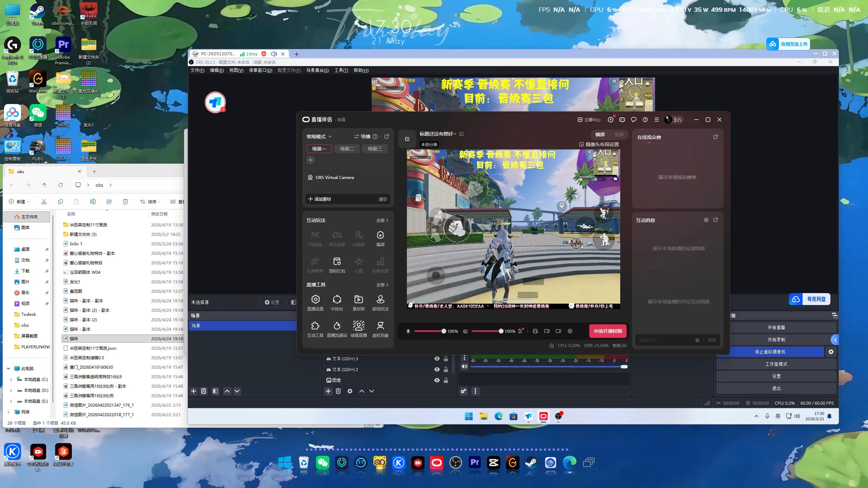The image size is (868, 488).
Task: Click the audio mixer settings icon
Action: (520, 331)
